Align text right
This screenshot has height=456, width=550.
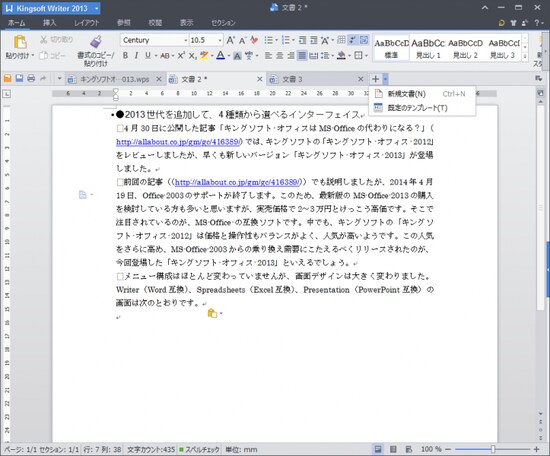[291, 55]
